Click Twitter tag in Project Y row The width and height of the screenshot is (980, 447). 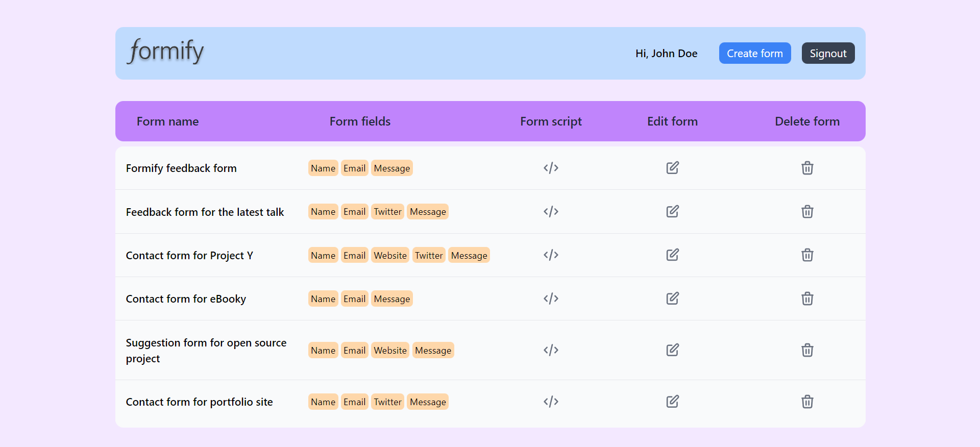click(429, 255)
